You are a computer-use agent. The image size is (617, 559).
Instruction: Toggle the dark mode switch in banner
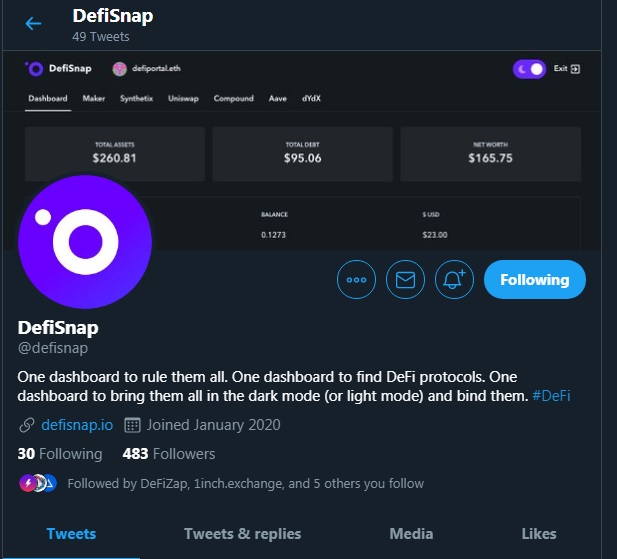(529, 69)
